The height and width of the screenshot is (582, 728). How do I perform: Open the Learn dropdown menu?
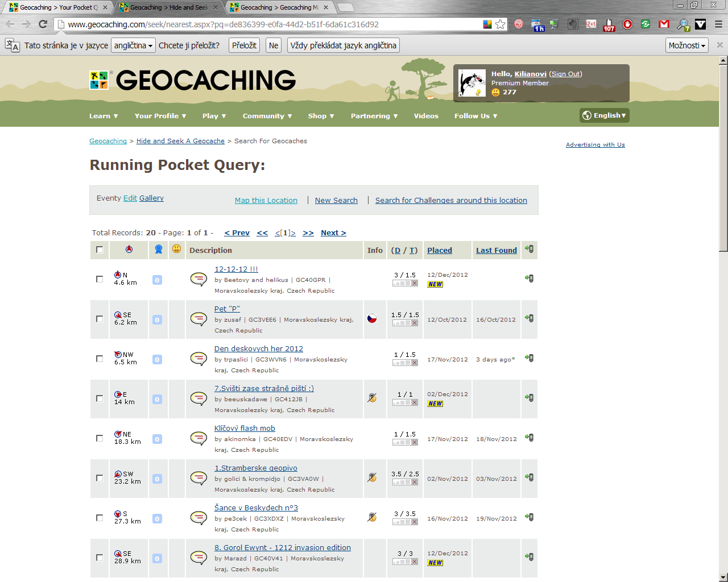(x=104, y=116)
